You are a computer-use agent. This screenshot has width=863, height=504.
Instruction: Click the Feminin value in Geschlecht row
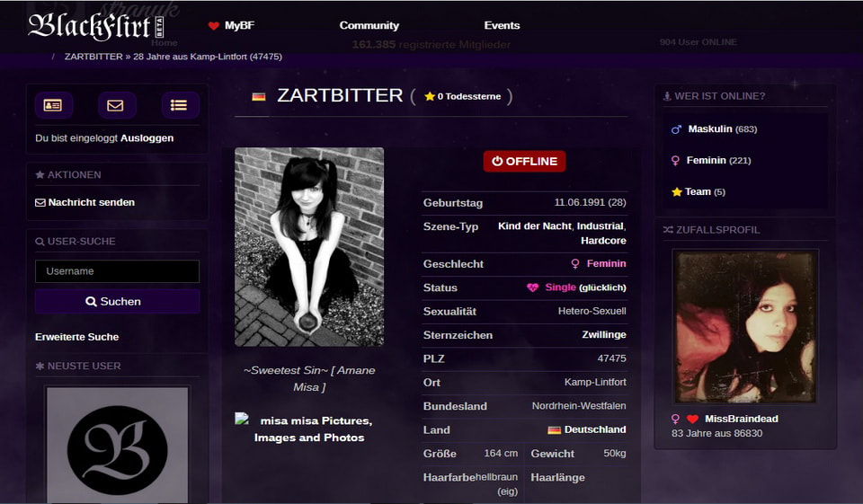pyautogui.click(x=606, y=263)
